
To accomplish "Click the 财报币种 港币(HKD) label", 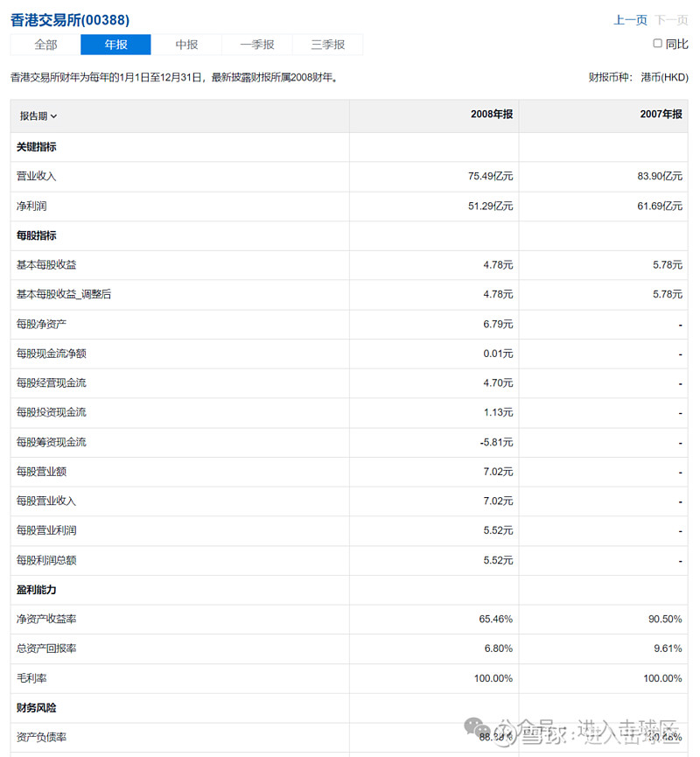I will [638, 77].
